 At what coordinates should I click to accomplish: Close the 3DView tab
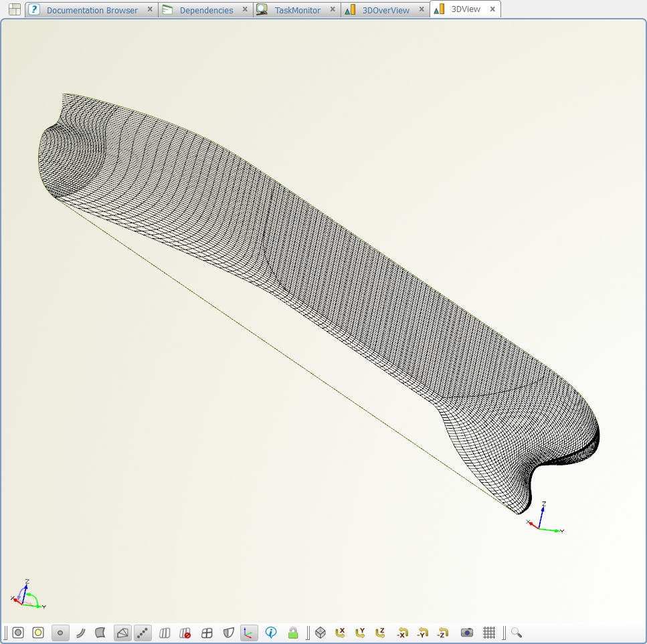[x=492, y=9]
